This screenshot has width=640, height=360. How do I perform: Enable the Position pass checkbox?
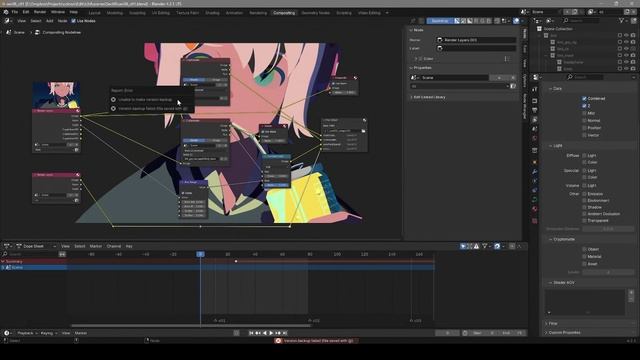[x=584, y=128]
